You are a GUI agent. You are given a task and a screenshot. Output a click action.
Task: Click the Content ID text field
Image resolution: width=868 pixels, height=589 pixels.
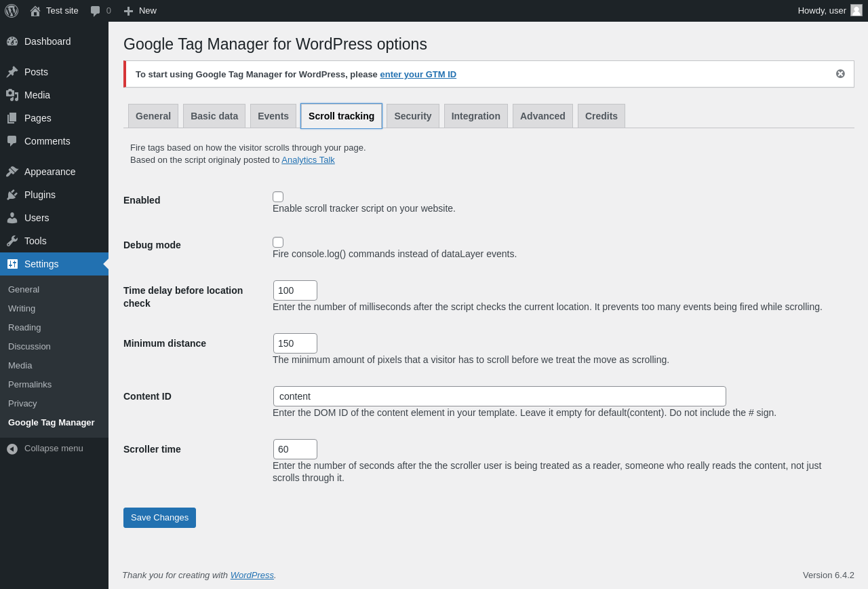pos(499,396)
